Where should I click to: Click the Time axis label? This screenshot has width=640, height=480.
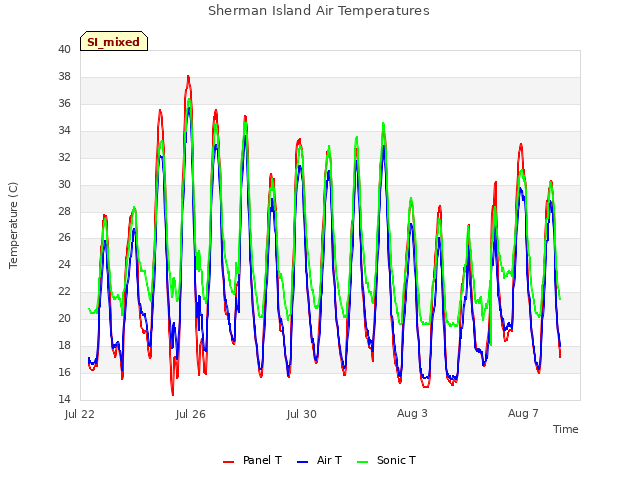[x=565, y=429]
